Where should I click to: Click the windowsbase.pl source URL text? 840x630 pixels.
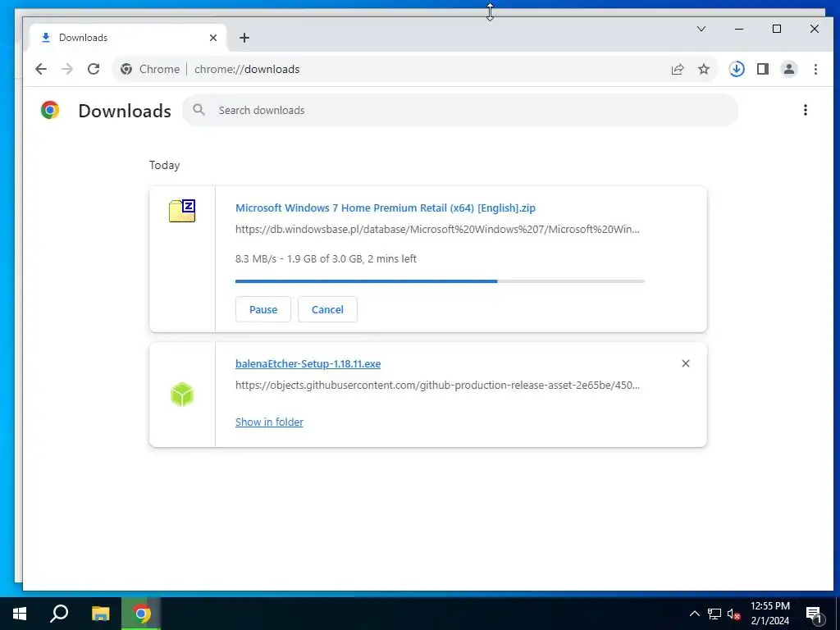437,230
